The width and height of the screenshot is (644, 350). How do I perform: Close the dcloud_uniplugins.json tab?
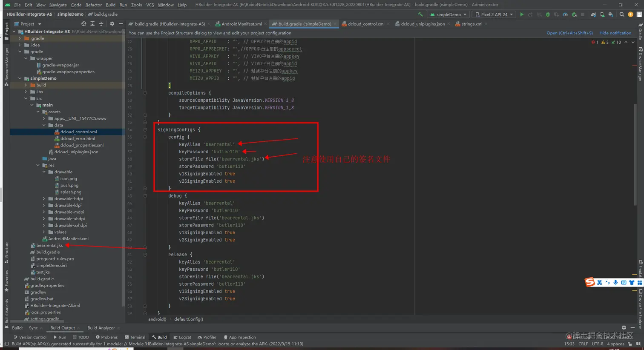tap(449, 24)
